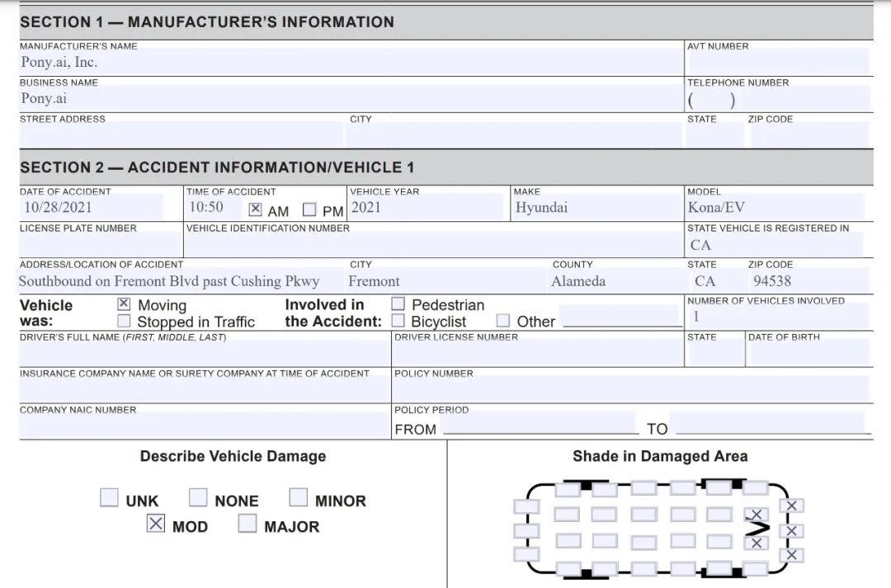Edit the accident City field showing Fremont
The width and height of the screenshot is (891, 588).
click(445, 281)
